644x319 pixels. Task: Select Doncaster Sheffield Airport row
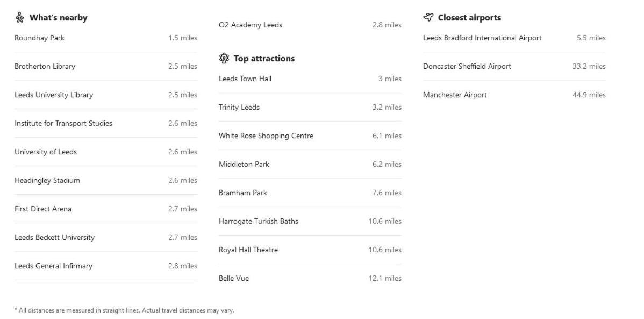click(514, 66)
